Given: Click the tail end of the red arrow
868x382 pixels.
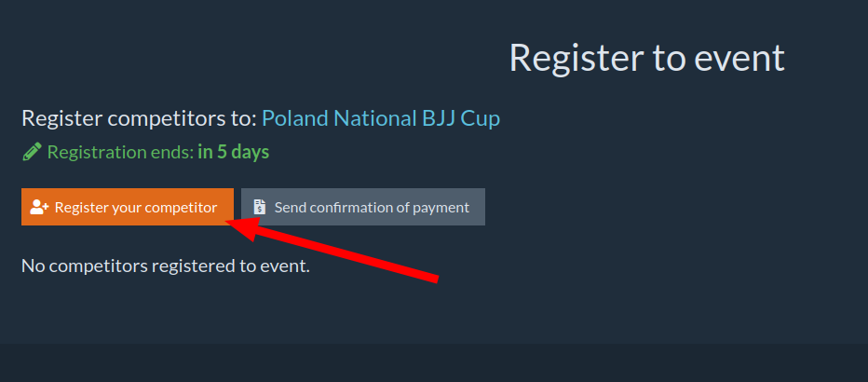Looking at the screenshot, I should (x=435, y=277).
